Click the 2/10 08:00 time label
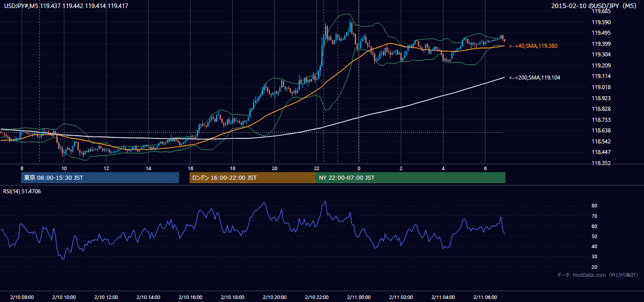This screenshot has width=644, height=302. (x=22, y=297)
